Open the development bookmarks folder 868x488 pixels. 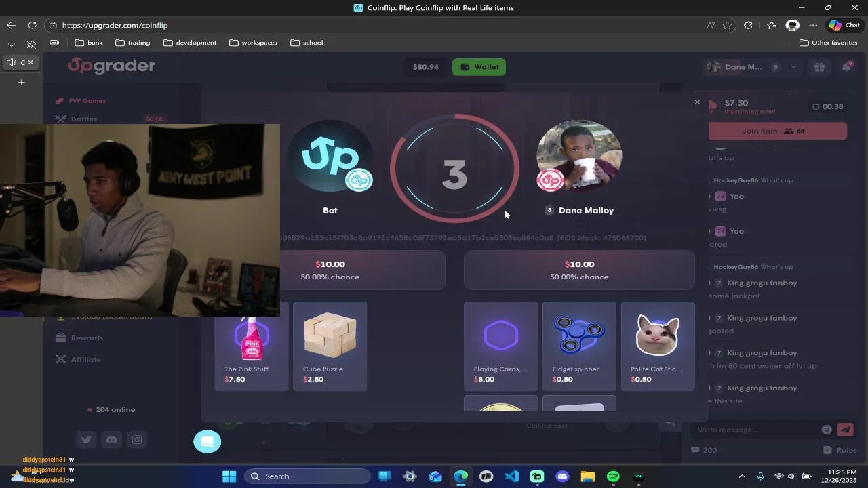[191, 43]
